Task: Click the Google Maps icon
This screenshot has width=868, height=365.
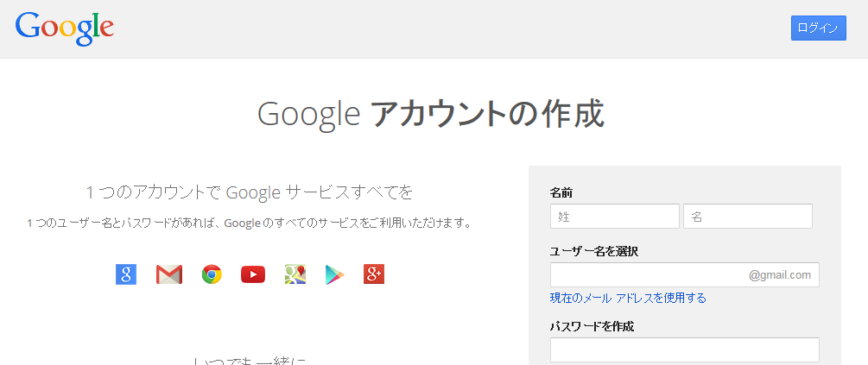Action: [295, 274]
